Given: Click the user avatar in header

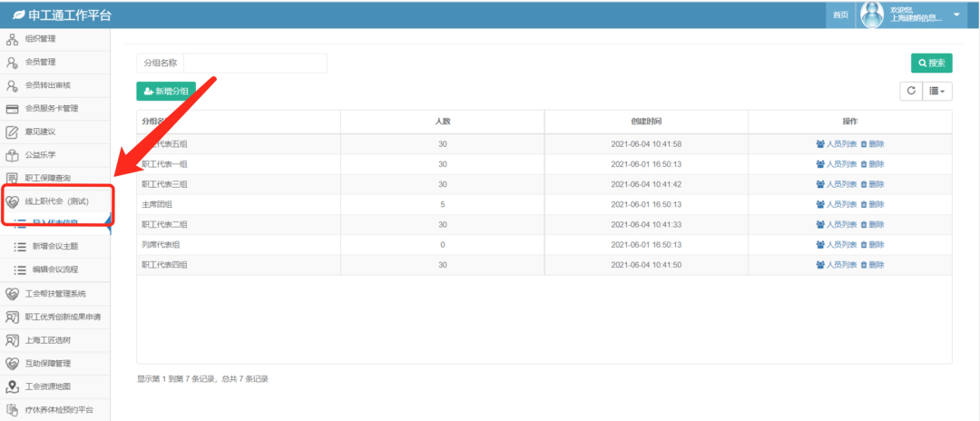Looking at the screenshot, I should [x=872, y=15].
